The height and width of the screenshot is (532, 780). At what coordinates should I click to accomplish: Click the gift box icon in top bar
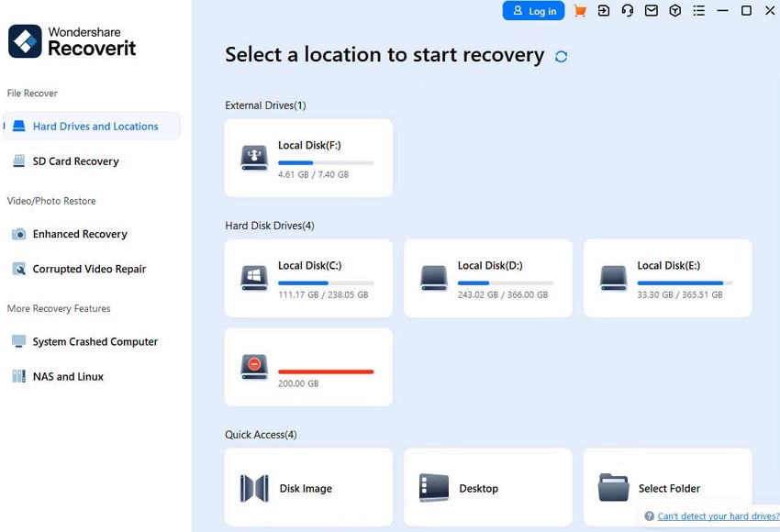click(674, 11)
